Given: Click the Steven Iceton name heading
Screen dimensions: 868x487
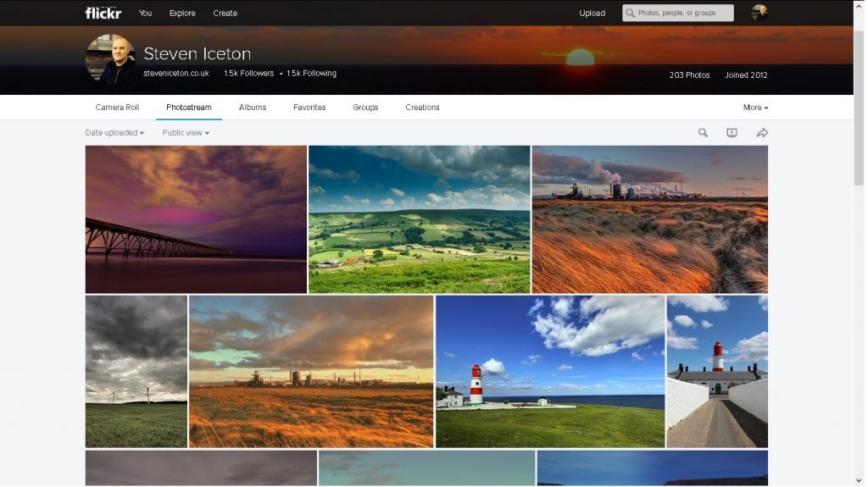Looking at the screenshot, I should pos(197,53).
